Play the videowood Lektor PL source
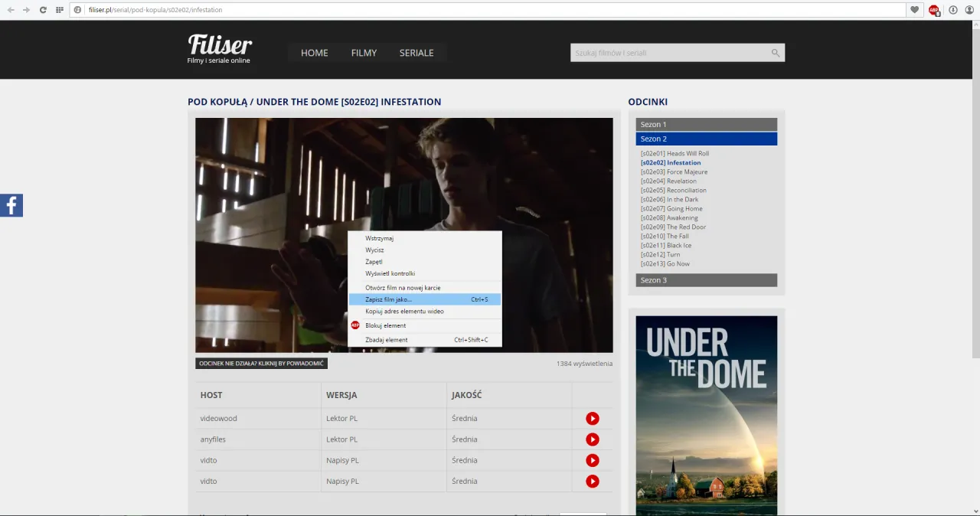 tap(592, 419)
